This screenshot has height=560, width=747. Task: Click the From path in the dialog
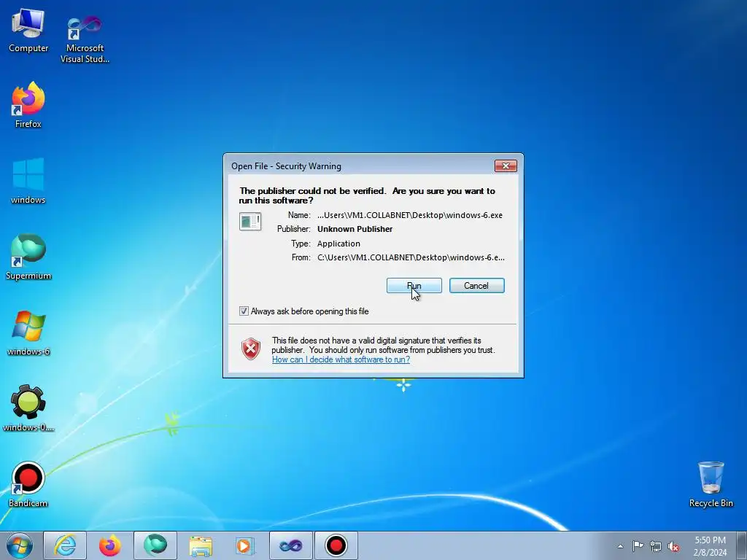(411, 257)
